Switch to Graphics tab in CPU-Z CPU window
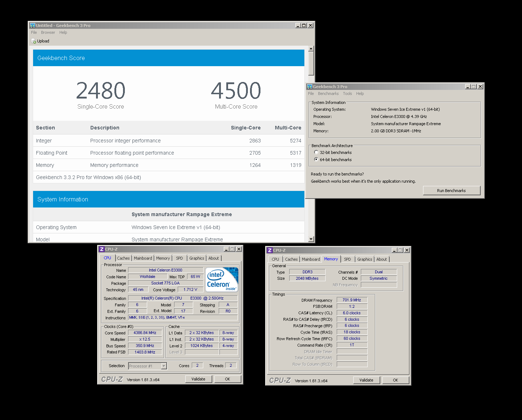 point(197,258)
